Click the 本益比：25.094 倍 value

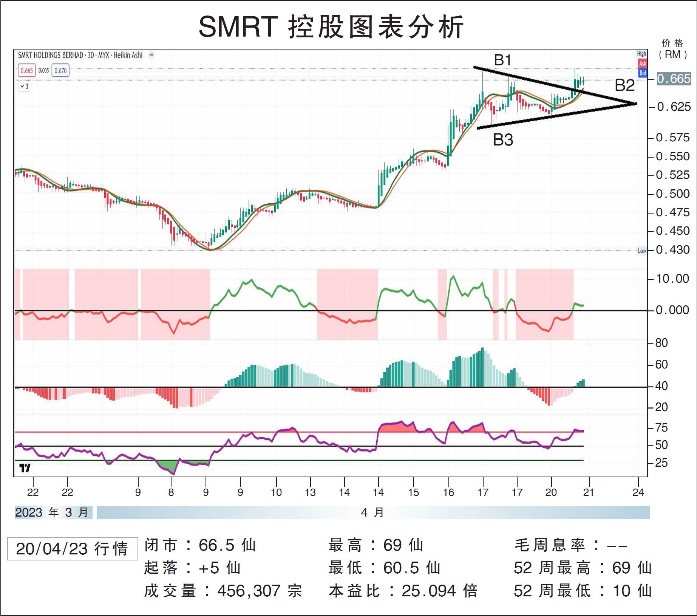pos(403,591)
